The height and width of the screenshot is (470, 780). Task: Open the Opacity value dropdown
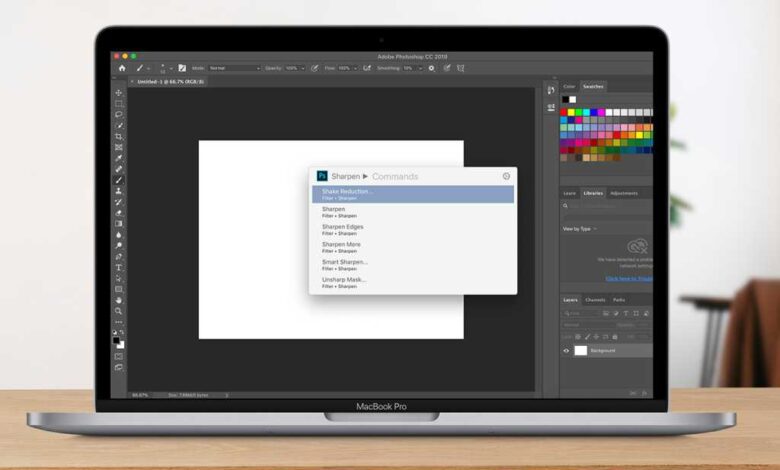pos(294,68)
